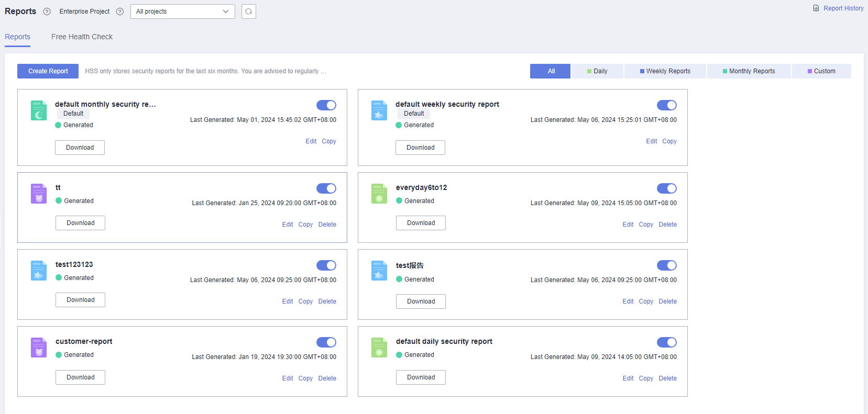Select the Reports tab
Screen dimensions: 868x414
(x=17, y=37)
